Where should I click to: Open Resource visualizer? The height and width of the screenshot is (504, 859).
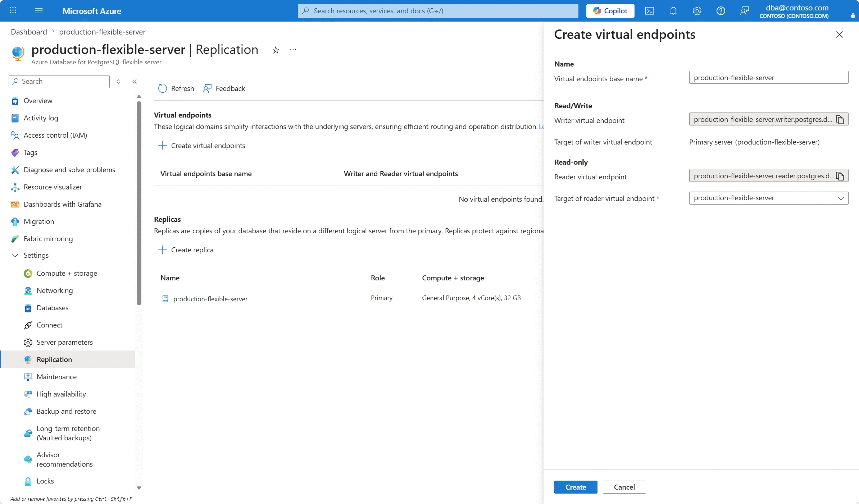(53, 187)
